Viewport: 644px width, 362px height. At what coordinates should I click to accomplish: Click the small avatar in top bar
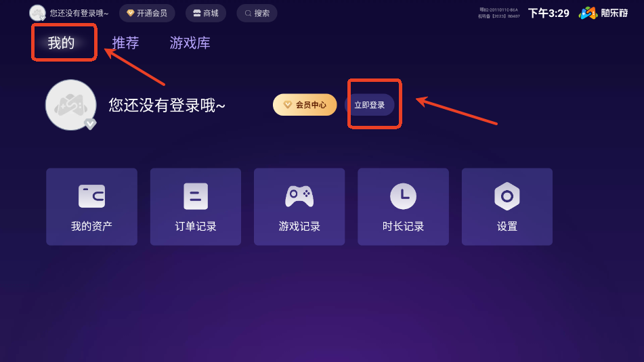pos(37,13)
